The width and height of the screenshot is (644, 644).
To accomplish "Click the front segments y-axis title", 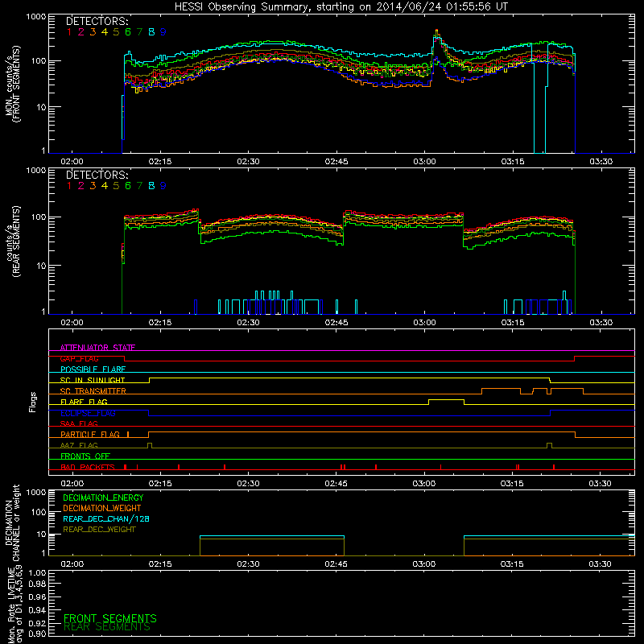I will click(12, 84).
